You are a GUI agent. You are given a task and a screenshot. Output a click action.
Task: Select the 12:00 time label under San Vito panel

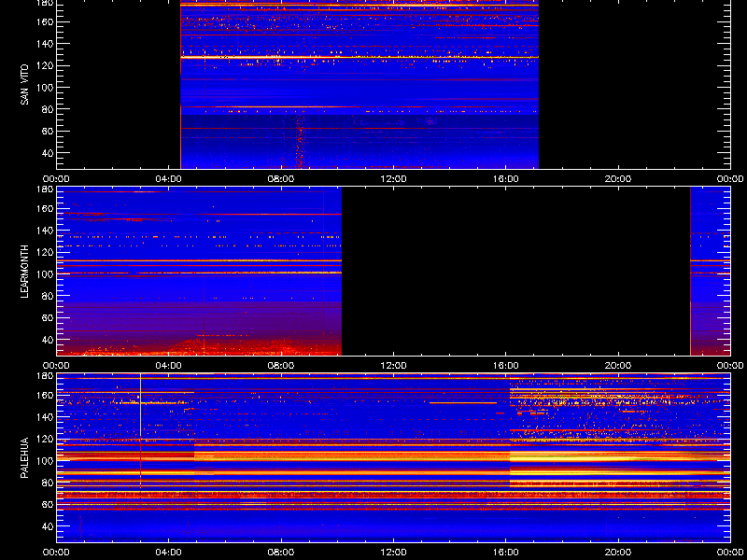[393, 179]
